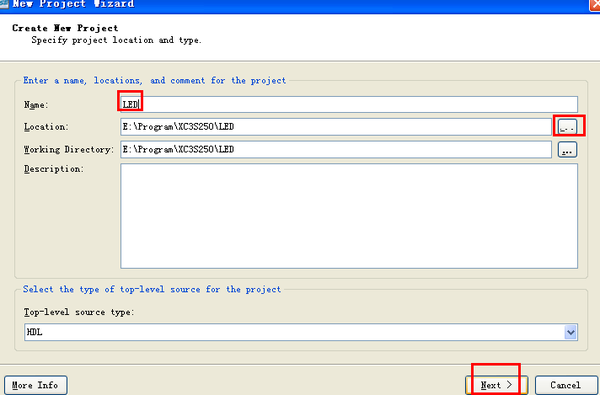Click the Location path input field
Viewport: 600px width, 395px height.
click(x=336, y=127)
